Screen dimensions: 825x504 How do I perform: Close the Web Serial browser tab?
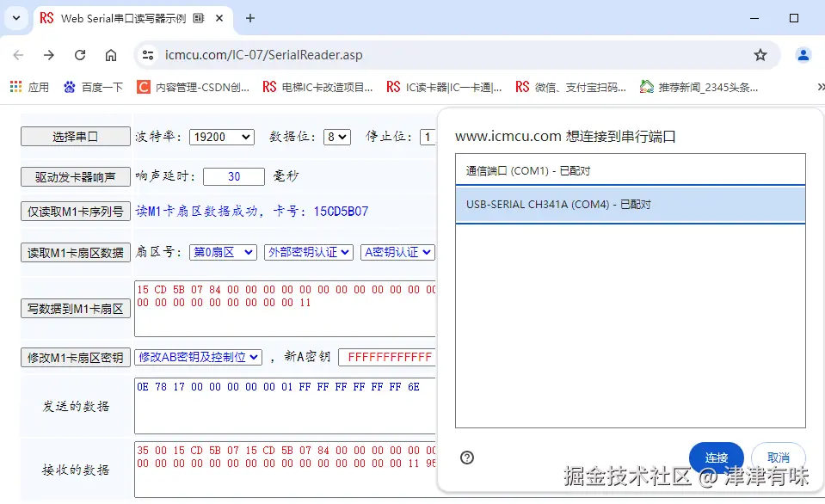pyautogui.click(x=219, y=18)
